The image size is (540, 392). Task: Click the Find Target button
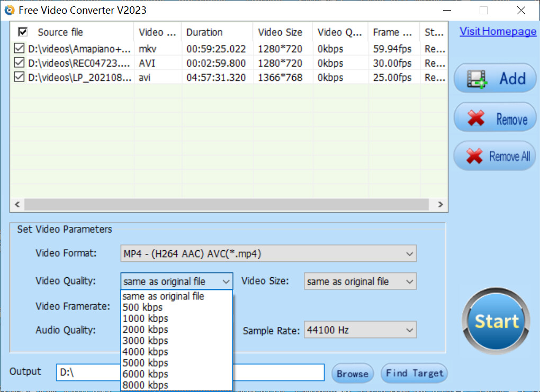click(414, 373)
